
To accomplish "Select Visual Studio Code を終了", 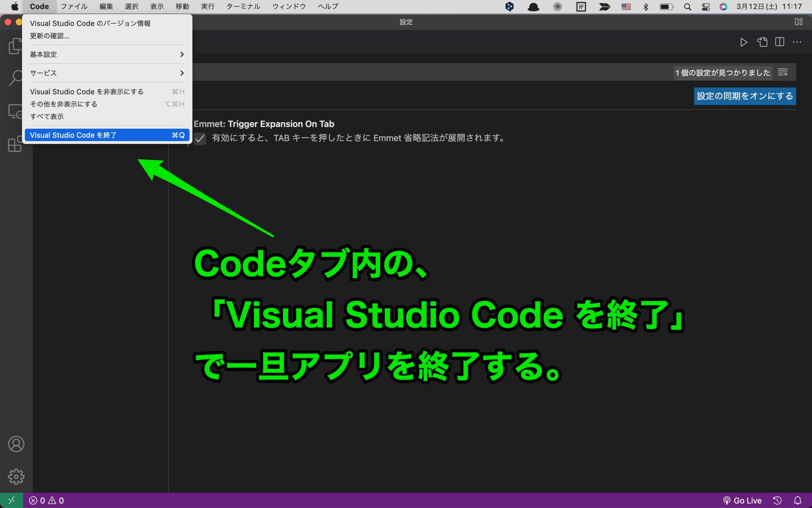I will click(107, 135).
